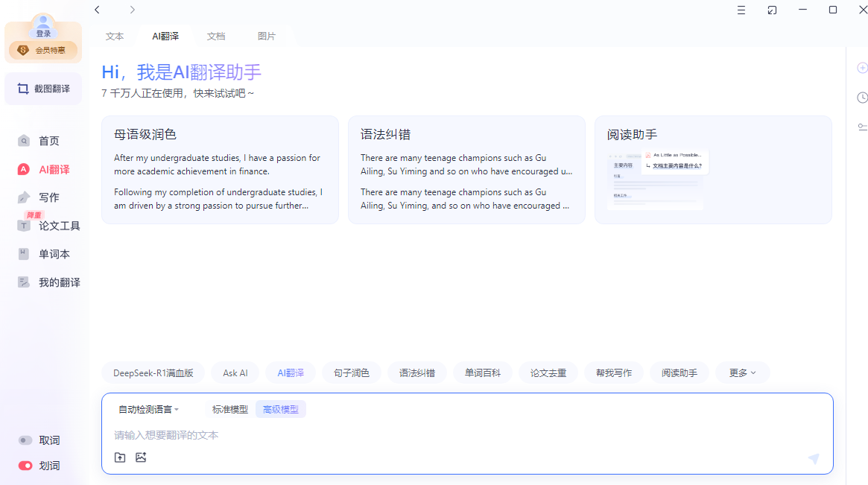This screenshot has width=868, height=485.
Task: Open the history clock icon on the right
Action: [862, 98]
